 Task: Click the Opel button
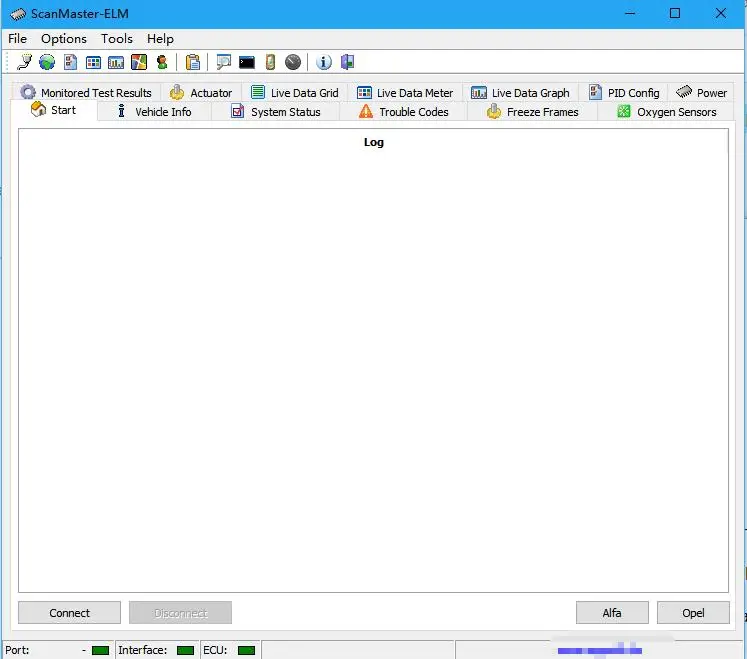pyautogui.click(x=693, y=613)
